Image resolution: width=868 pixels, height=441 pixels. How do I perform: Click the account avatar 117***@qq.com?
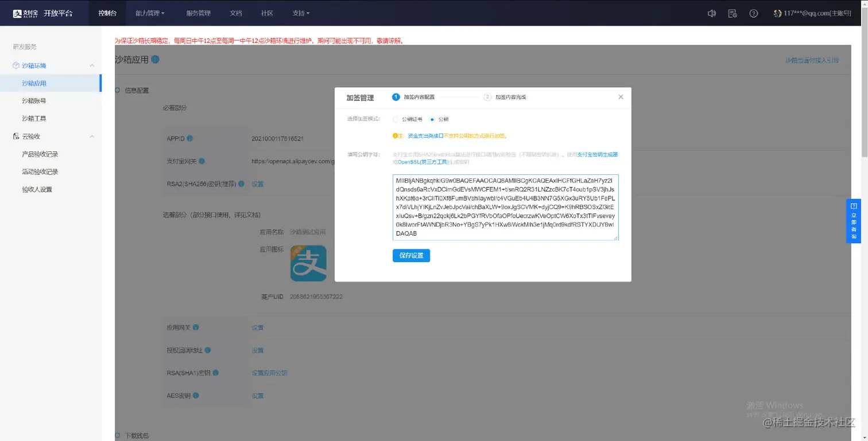778,13
